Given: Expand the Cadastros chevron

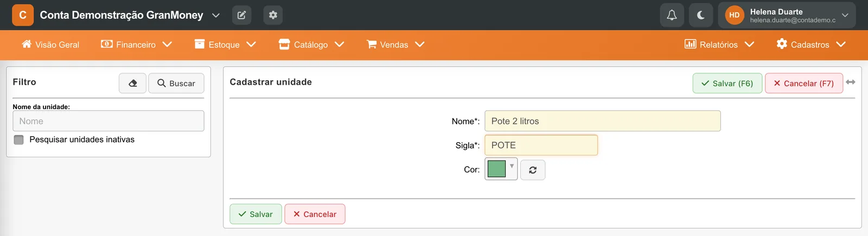Looking at the screenshot, I should tap(841, 44).
